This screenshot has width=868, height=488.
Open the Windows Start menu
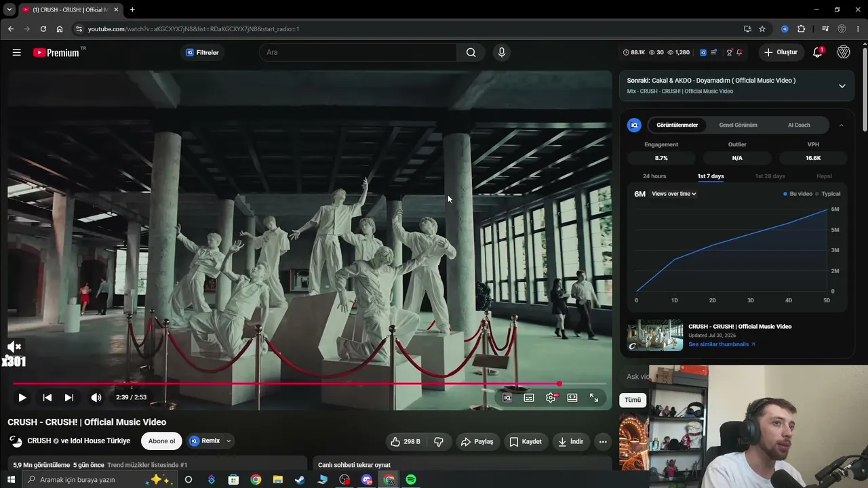[x=11, y=480]
